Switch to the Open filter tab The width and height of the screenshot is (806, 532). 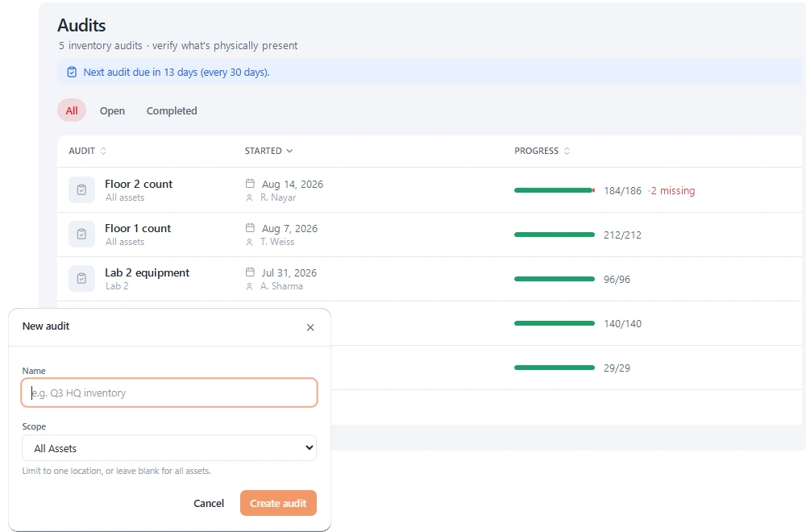(x=112, y=110)
